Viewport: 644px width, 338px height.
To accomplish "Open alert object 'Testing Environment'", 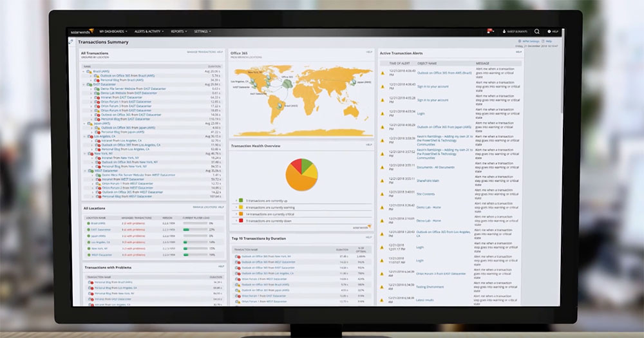I will pos(430,286).
